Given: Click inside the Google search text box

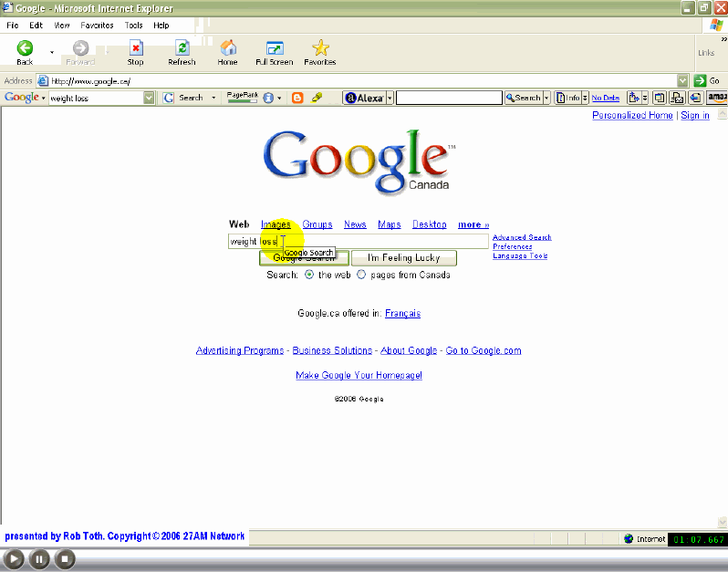Looking at the screenshot, I should pos(383,242).
